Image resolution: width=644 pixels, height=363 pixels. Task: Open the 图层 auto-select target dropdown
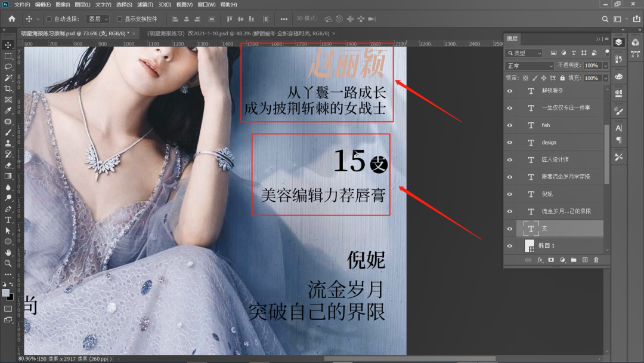98,19
